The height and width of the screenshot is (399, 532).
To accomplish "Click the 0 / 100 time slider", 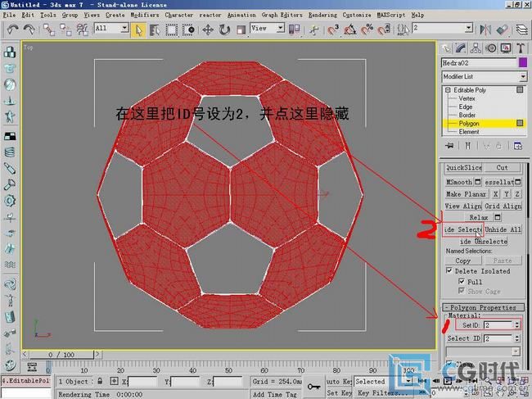I will [61, 355].
